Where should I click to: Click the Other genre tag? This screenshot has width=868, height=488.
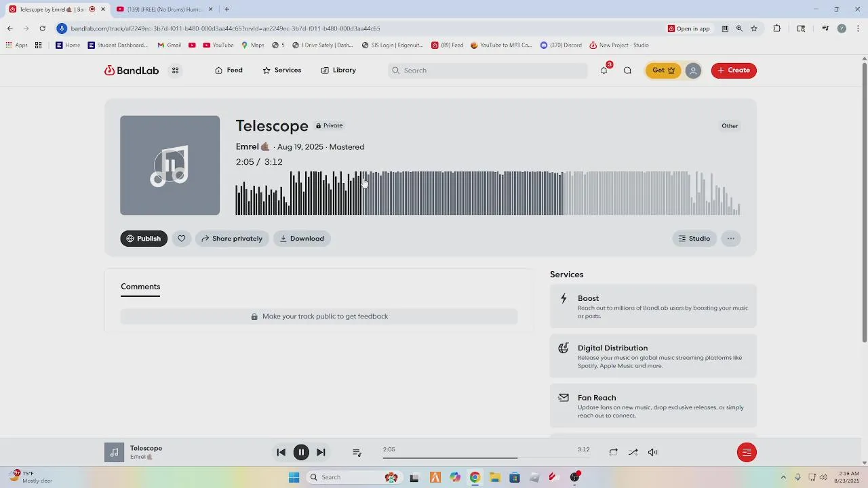tap(730, 125)
